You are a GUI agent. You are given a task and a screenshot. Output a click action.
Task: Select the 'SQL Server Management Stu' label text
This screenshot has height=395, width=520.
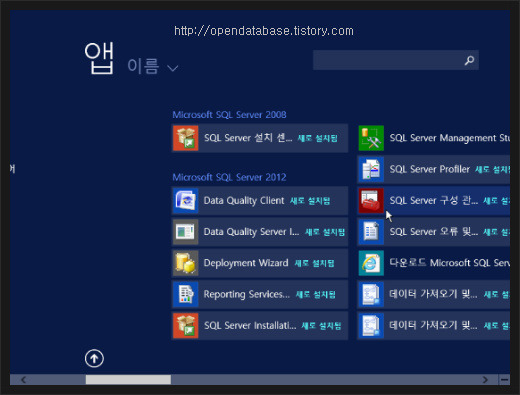coord(450,138)
